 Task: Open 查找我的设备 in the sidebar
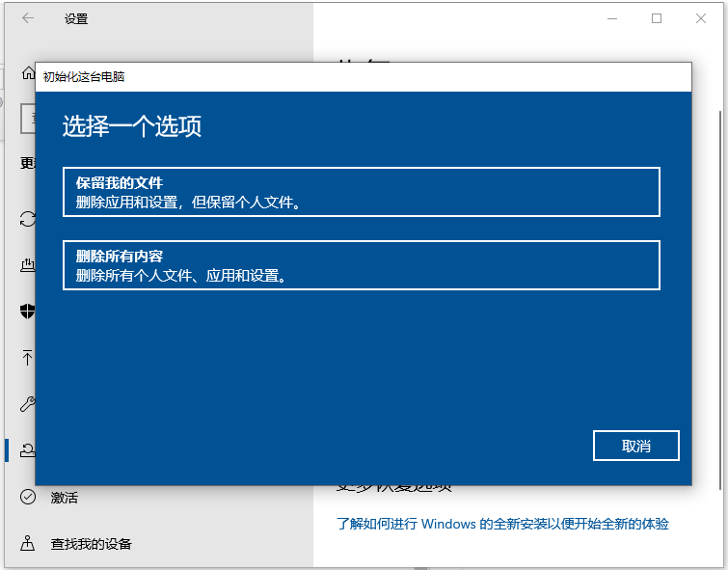pos(91,544)
